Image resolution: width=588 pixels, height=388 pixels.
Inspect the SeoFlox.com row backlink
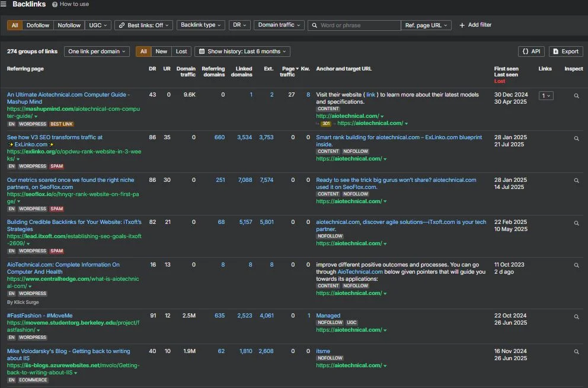(x=576, y=181)
